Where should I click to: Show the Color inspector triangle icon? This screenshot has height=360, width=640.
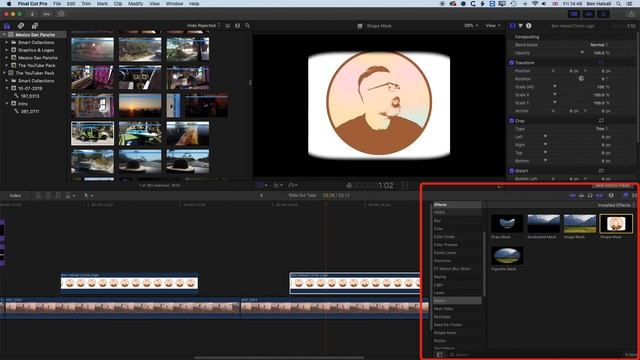(x=520, y=26)
